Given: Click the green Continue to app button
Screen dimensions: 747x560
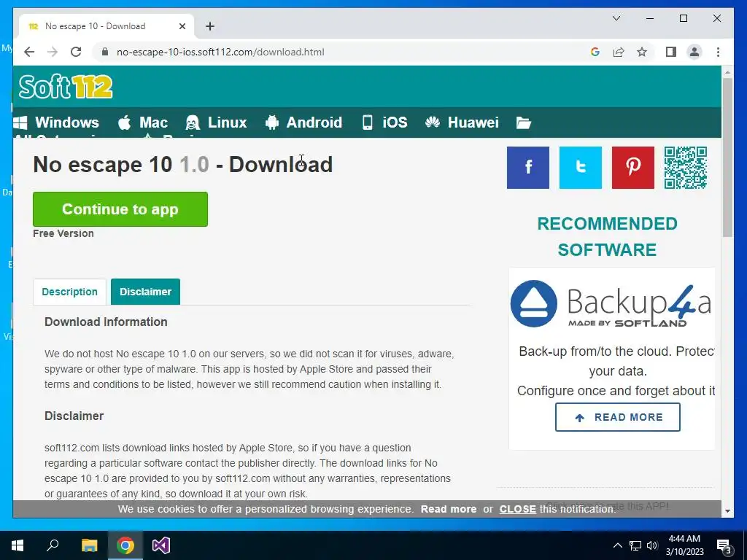Looking at the screenshot, I should click(x=120, y=209).
